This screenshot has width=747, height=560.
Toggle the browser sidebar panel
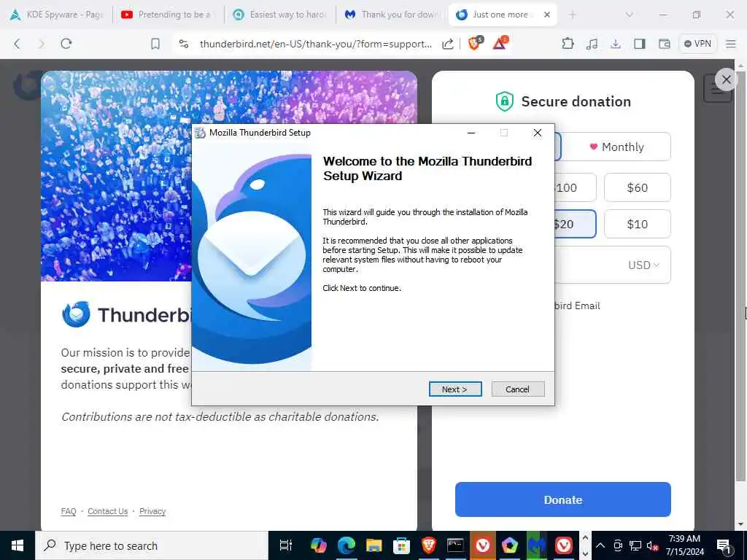point(639,44)
